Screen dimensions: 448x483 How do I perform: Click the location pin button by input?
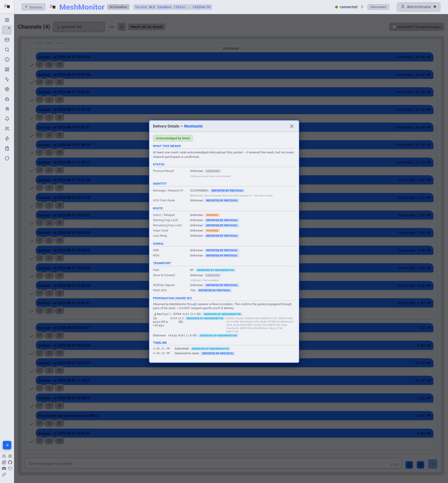(420, 465)
